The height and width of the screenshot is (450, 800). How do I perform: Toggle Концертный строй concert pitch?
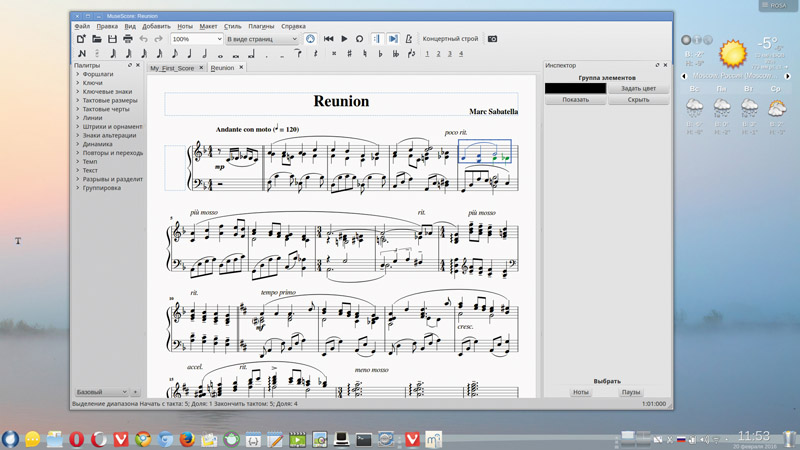[450, 39]
